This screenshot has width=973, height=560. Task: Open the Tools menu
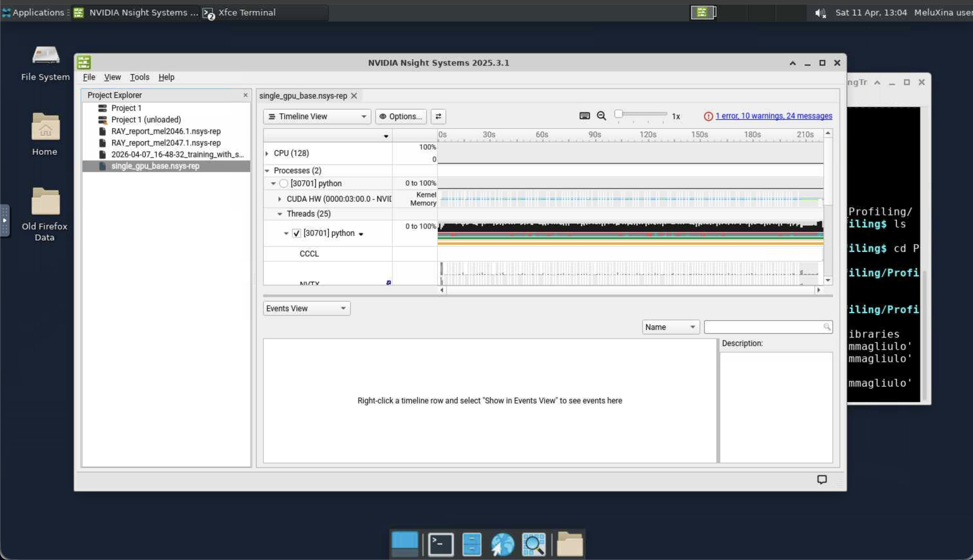(x=139, y=77)
